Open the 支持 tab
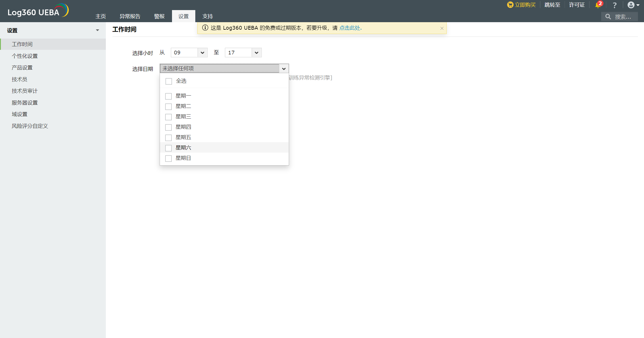 [x=207, y=16]
